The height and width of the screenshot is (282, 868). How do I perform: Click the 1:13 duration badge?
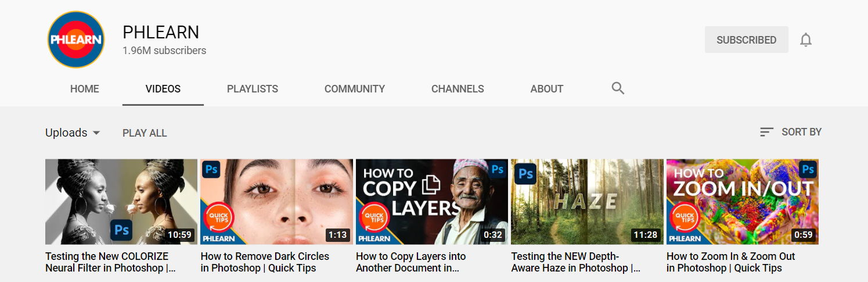pyautogui.click(x=338, y=235)
